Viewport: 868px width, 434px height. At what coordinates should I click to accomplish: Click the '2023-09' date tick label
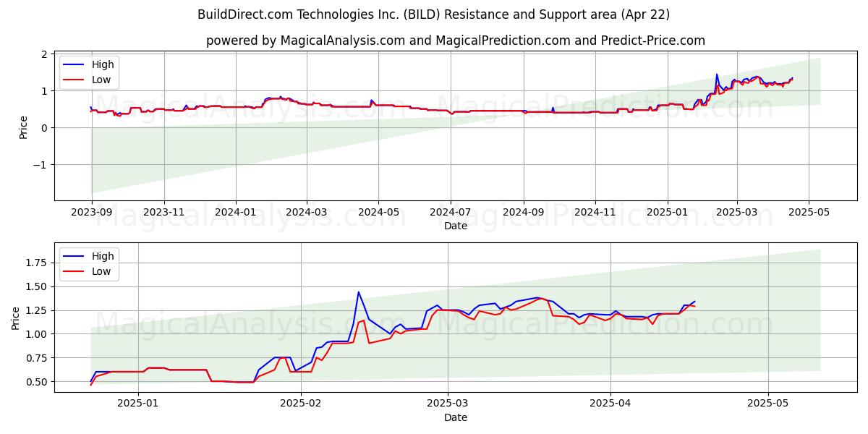91,213
